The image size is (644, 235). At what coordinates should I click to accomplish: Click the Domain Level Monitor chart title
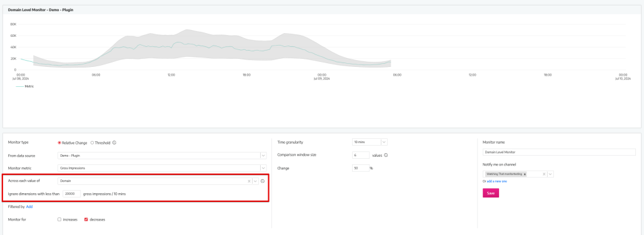[41, 9]
